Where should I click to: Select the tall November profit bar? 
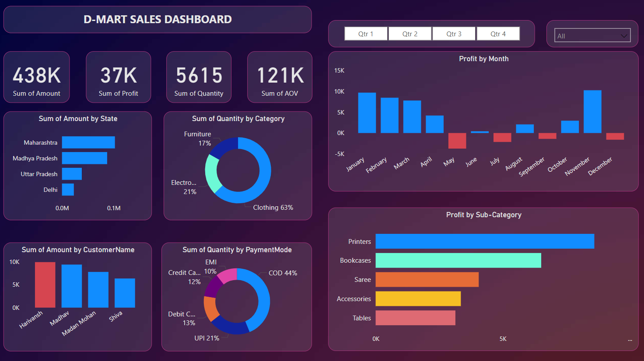592,111
